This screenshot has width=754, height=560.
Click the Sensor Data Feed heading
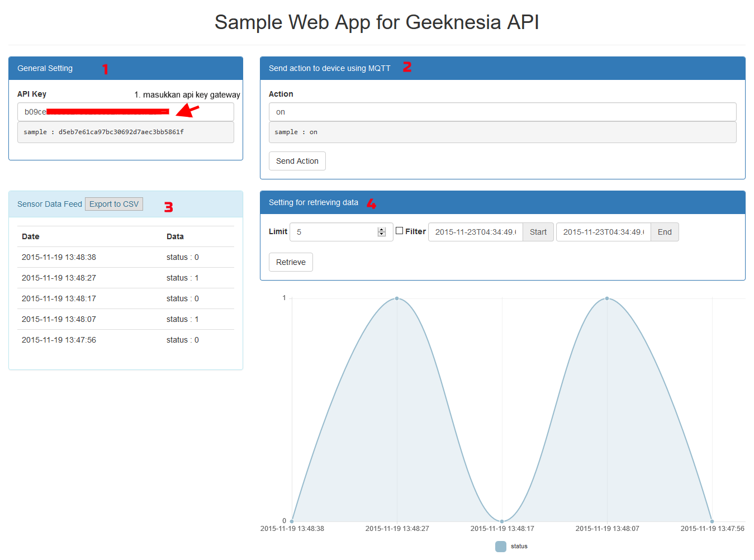tap(50, 204)
